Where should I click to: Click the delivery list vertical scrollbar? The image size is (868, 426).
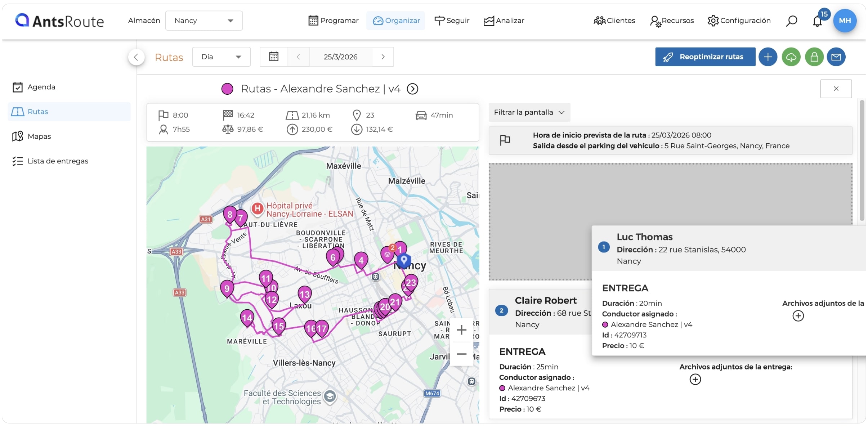point(862,160)
